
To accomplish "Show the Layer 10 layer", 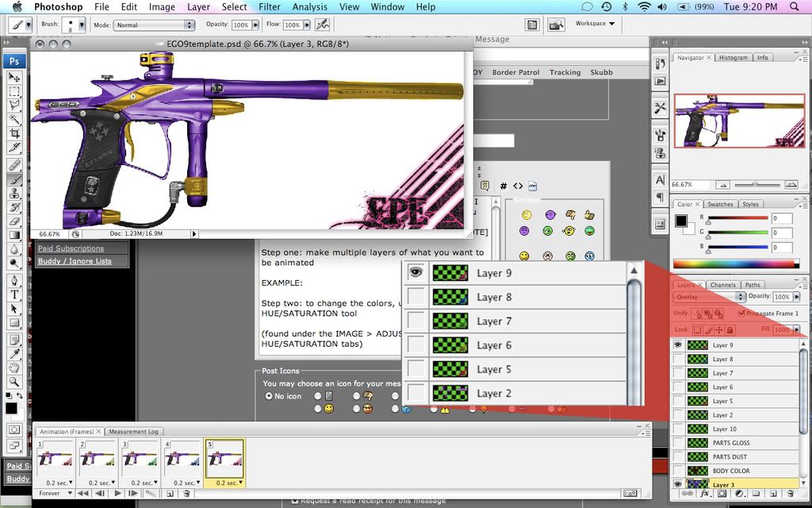I will pos(677,429).
